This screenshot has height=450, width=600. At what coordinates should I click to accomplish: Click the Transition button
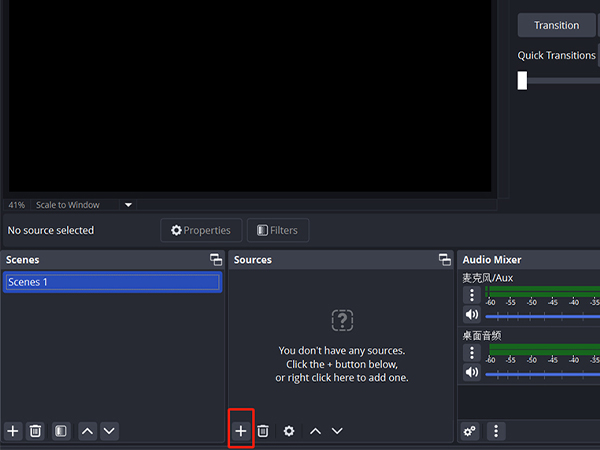(x=556, y=25)
